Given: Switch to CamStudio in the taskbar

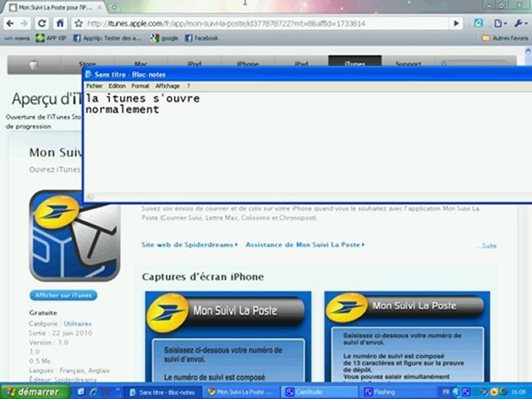Looking at the screenshot, I should tap(319, 392).
